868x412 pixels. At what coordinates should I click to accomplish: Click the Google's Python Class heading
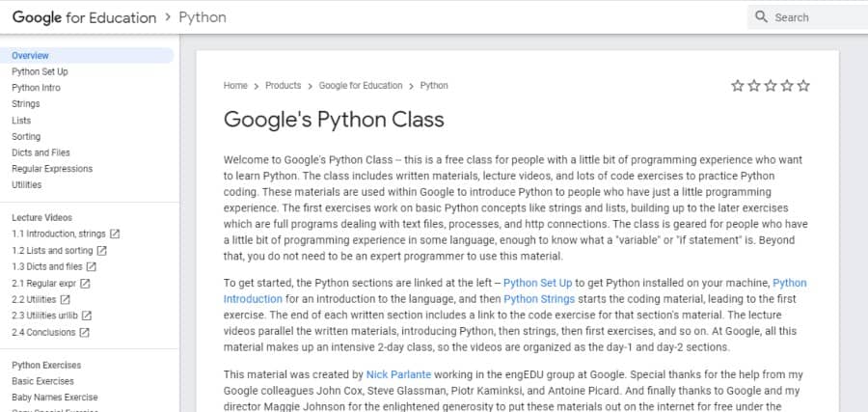[x=334, y=120]
